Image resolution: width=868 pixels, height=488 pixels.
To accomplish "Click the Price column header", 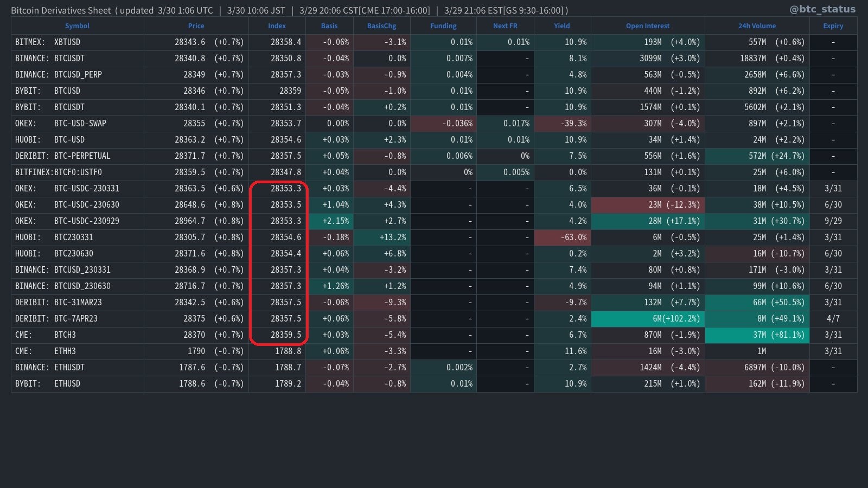I will pyautogui.click(x=196, y=26).
